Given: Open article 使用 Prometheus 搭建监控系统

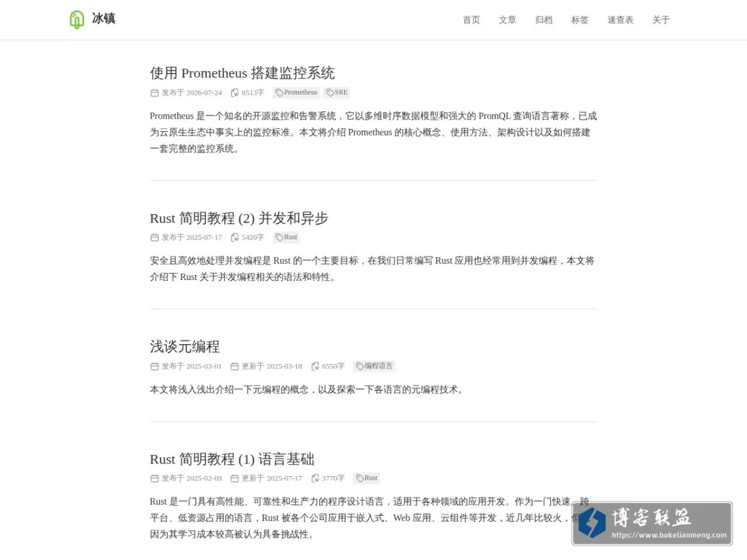Looking at the screenshot, I should point(242,73).
